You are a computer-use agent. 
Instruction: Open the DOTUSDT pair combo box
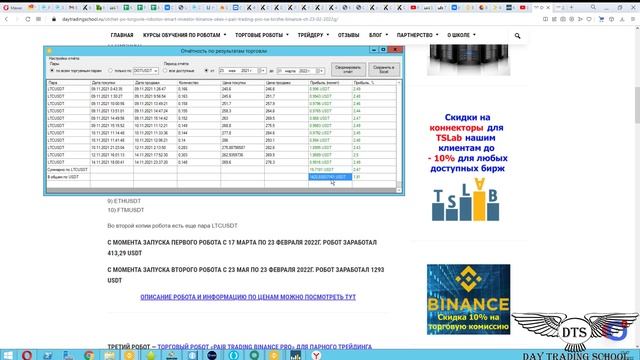point(146,71)
